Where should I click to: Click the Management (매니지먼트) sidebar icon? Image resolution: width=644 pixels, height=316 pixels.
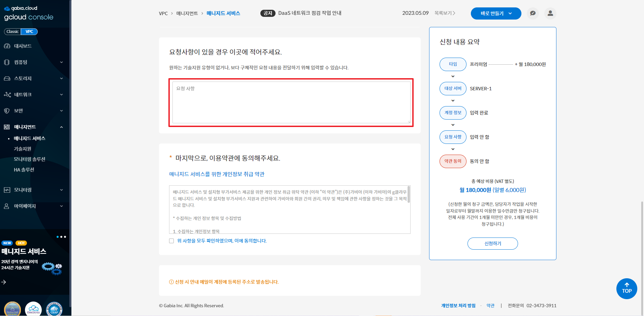[7, 127]
